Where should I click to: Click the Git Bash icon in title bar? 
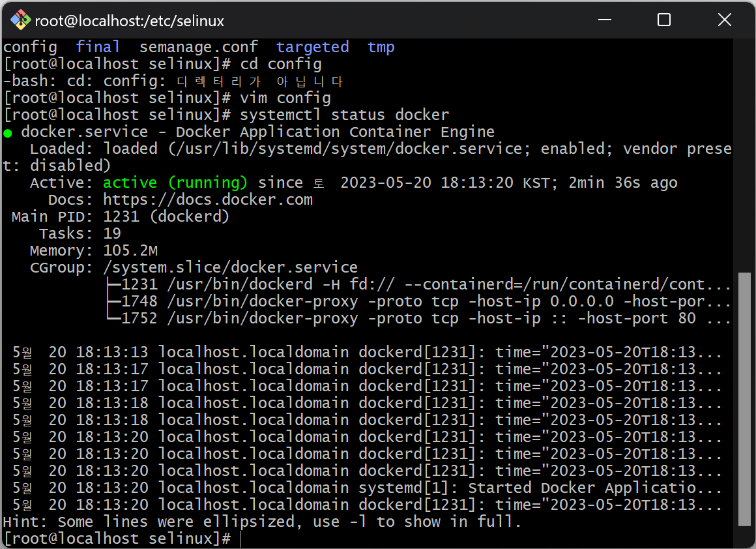(20, 20)
